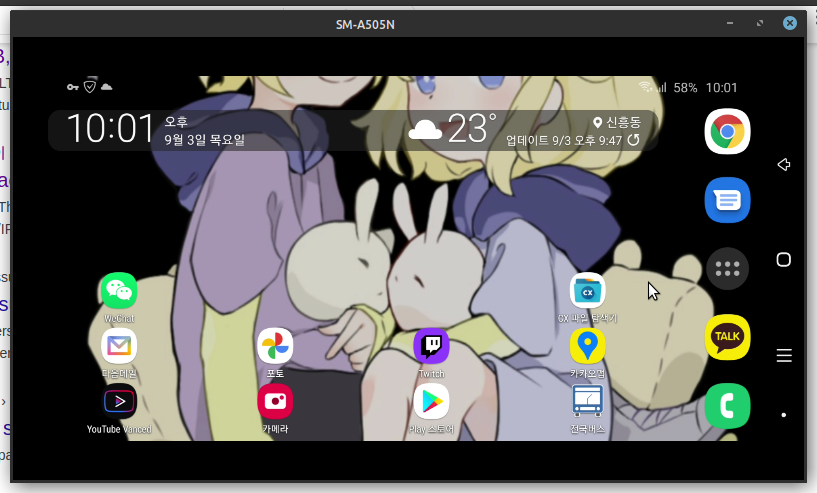This screenshot has width=817, height=493.
Task: Tap the VPN key status icon
Action: (72, 87)
